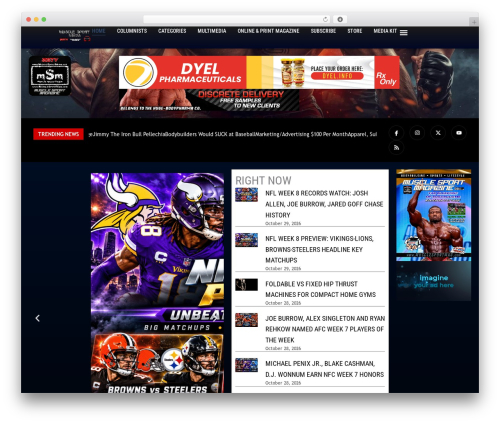
Task: Open the Media Kit menu item
Action: (x=385, y=31)
